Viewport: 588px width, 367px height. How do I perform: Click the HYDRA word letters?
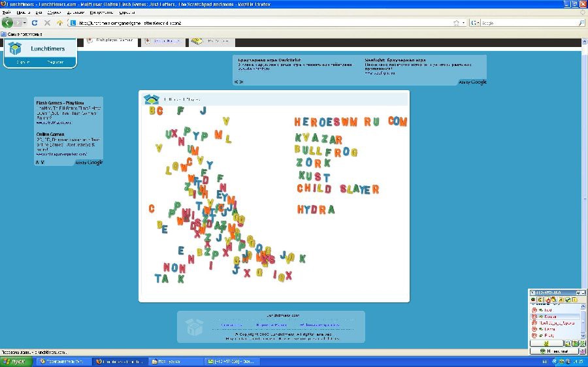(316, 209)
